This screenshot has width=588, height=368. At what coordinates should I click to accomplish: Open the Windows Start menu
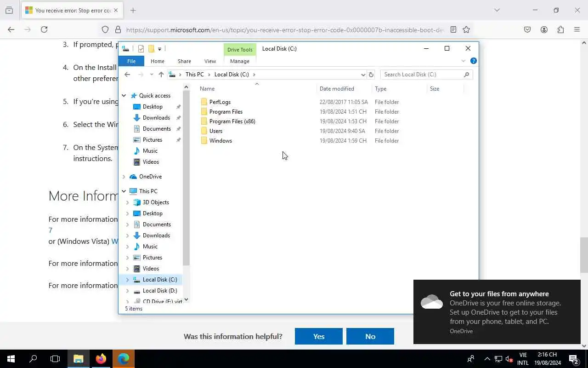point(11,359)
